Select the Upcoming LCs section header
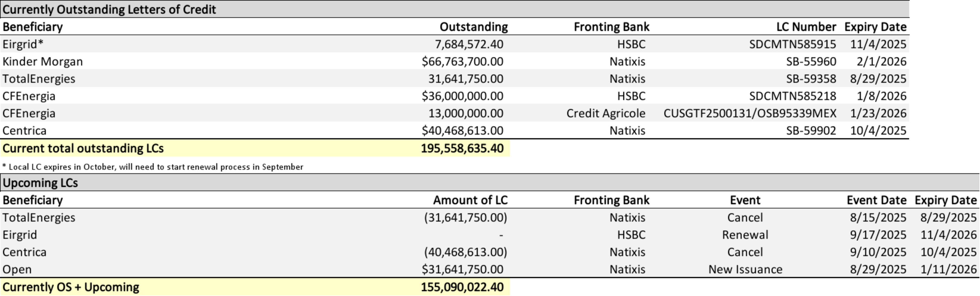This screenshot has width=980, height=296. click(x=40, y=183)
